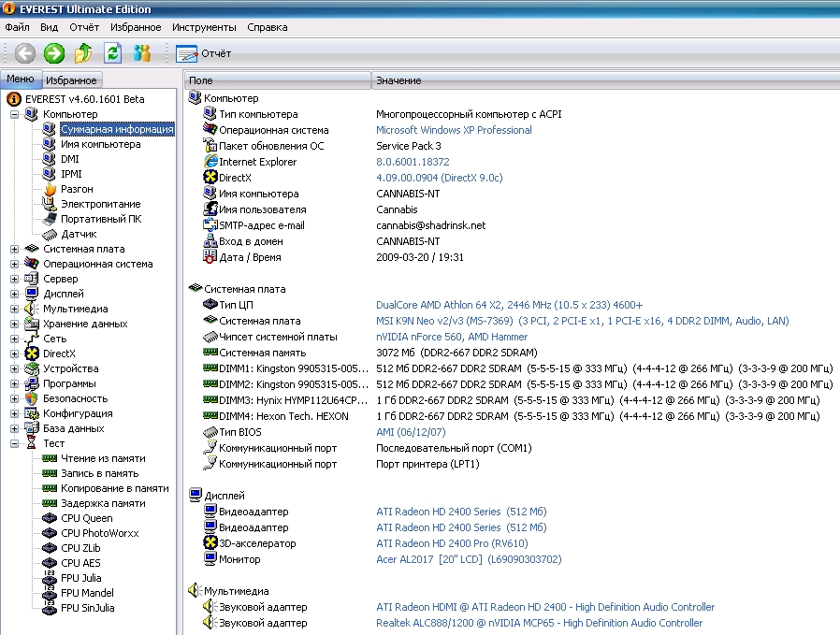
Task: Click the Refresh toolbar icon
Action: coord(112,53)
